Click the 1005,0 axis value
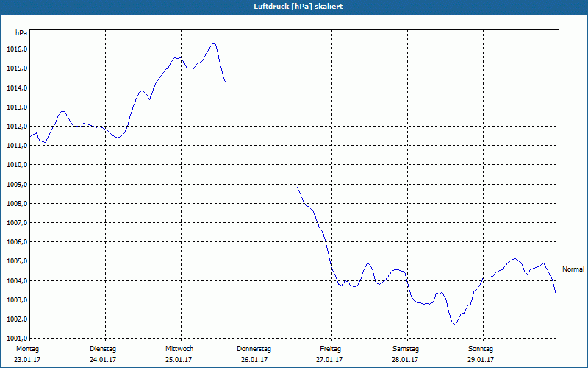This screenshot has height=368, width=588. tap(17, 261)
